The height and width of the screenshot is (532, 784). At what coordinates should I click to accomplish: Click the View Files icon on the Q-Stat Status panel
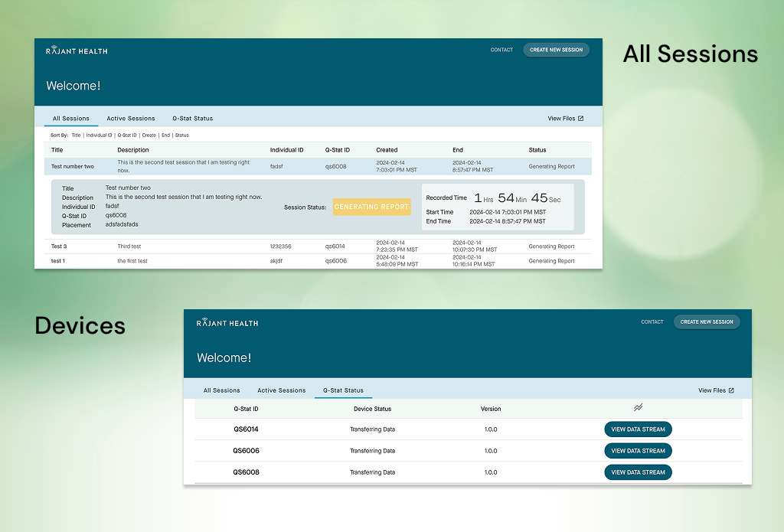click(x=733, y=390)
